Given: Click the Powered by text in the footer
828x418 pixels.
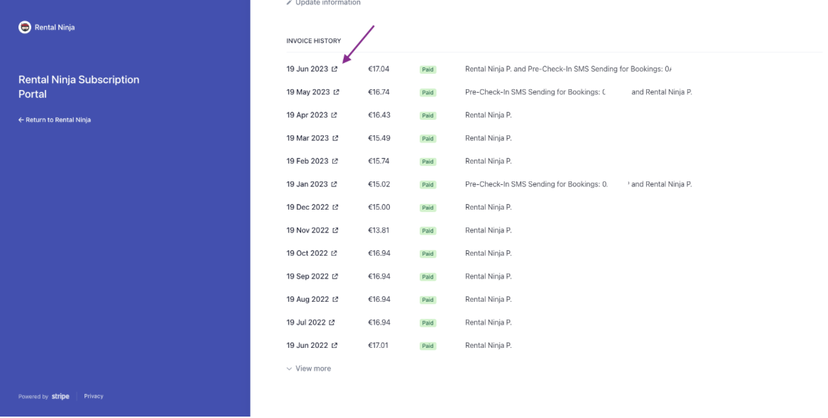Looking at the screenshot, I should (33, 397).
